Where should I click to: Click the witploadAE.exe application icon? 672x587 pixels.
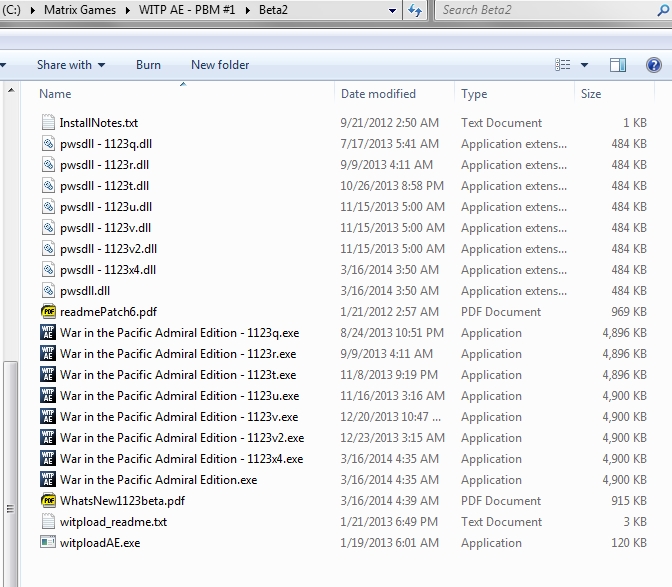[48, 542]
